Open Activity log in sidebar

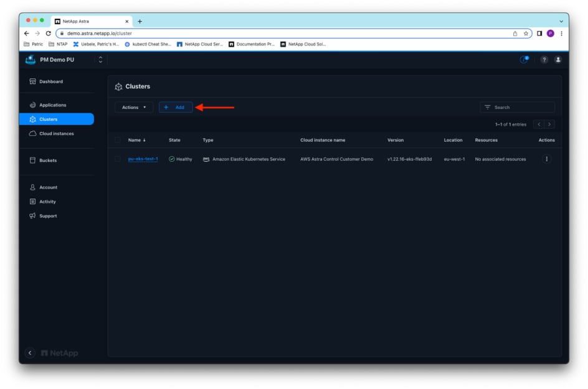coord(43,202)
